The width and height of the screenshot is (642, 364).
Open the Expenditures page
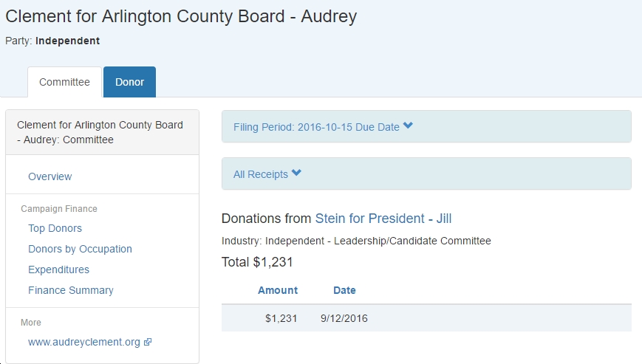58,269
